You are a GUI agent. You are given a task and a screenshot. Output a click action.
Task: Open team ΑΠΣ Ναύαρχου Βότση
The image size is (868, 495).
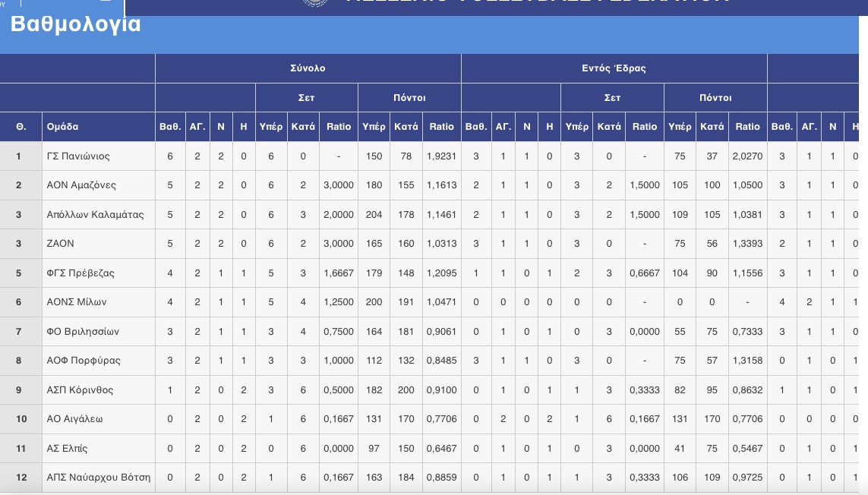point(99,477)
